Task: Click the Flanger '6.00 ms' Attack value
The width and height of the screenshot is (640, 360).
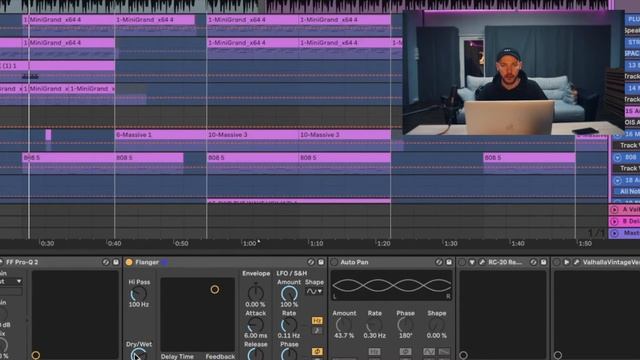Action: [256, 336]
